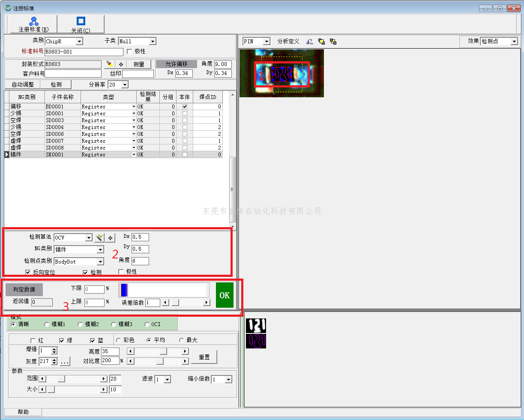Image resolution: width=524 pixels, height=420 pixels.
Task: Click the right arrow of the 对比度 slider
Action: tap(185, 361)
